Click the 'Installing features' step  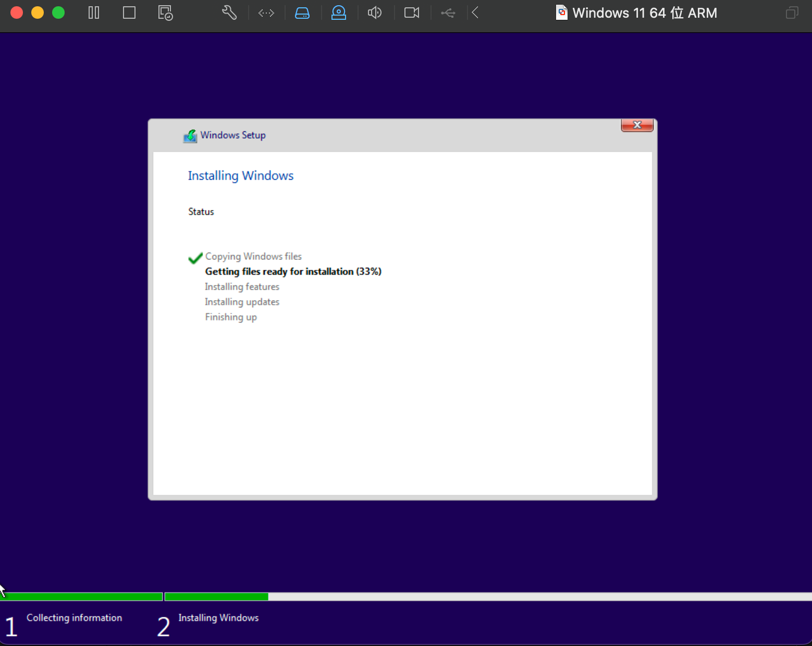242,287
